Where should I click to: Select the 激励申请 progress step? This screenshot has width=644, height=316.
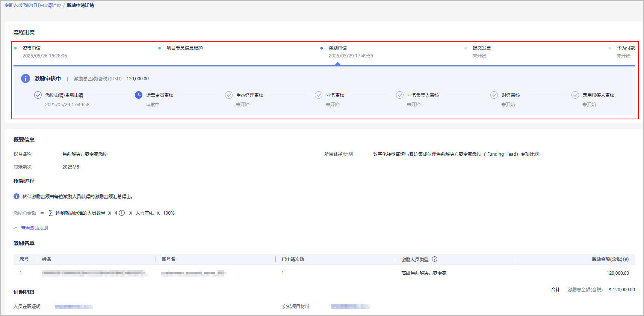[x=337, y=48]
